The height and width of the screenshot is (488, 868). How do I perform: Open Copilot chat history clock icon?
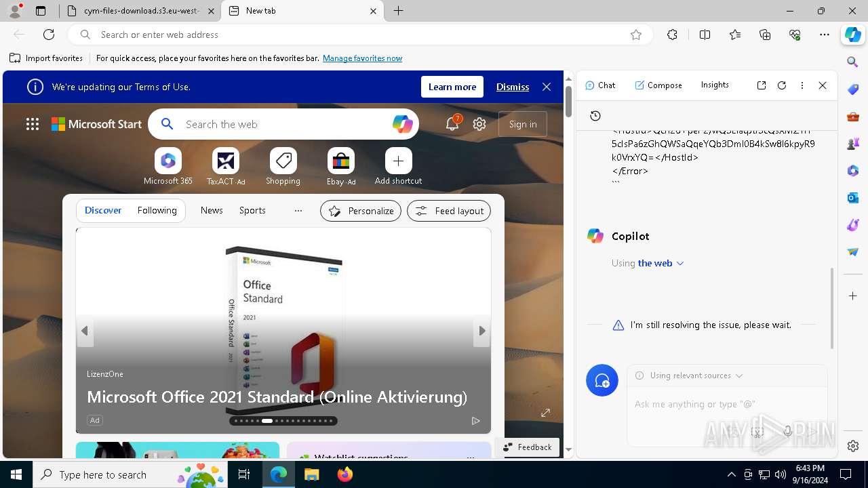[595, 116]
